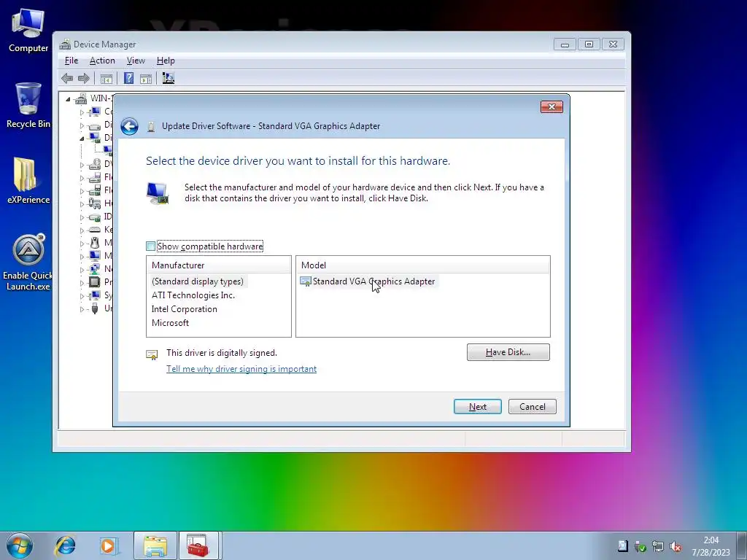Go back in Device Manager toolbar
Viewport: 747px width, 560px height.
pyautogui.click(x=67, y=78)
